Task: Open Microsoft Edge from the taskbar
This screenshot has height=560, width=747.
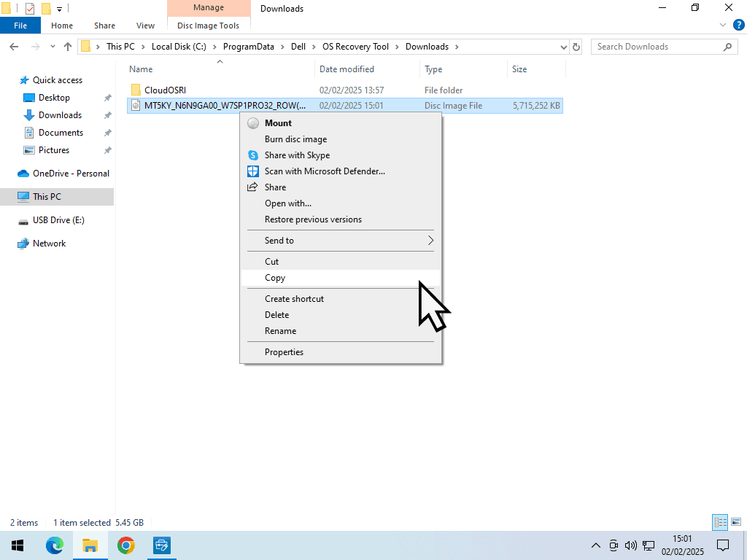Action: point(55,545)
